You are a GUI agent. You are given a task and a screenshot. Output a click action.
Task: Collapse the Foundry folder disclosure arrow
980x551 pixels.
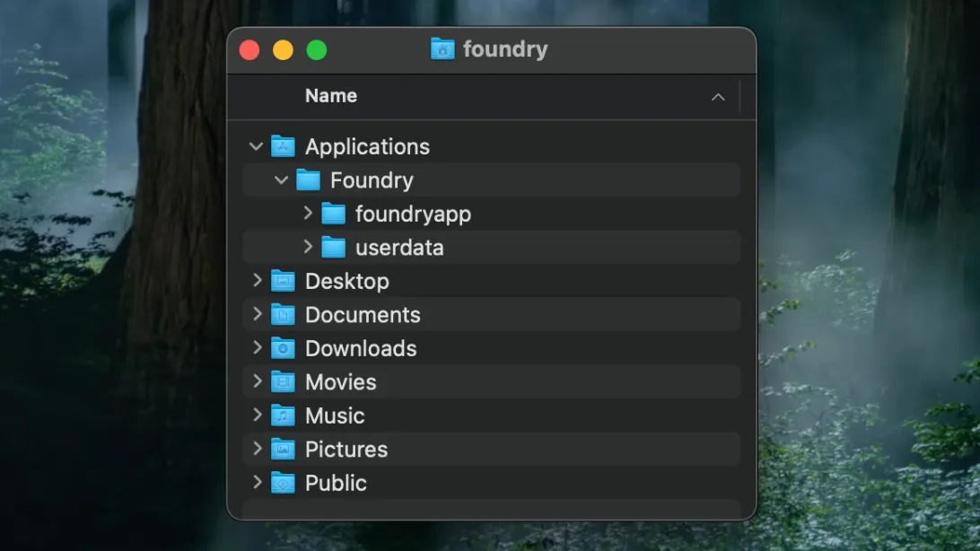[281, 180]
